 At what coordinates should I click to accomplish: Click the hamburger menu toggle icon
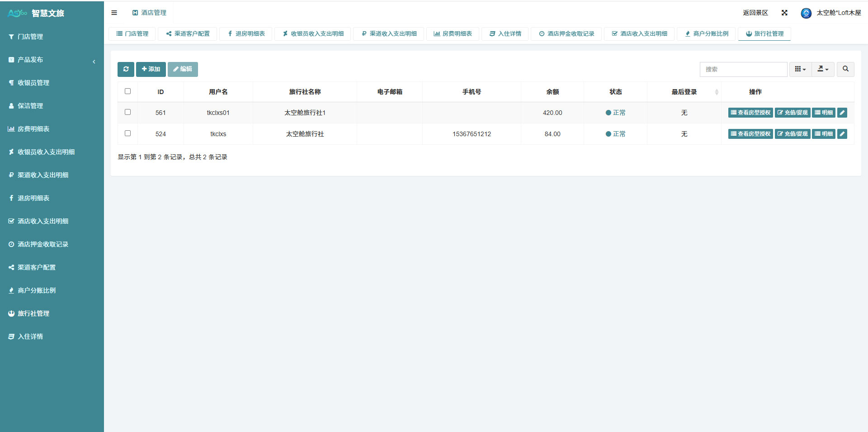coord(114,13)
